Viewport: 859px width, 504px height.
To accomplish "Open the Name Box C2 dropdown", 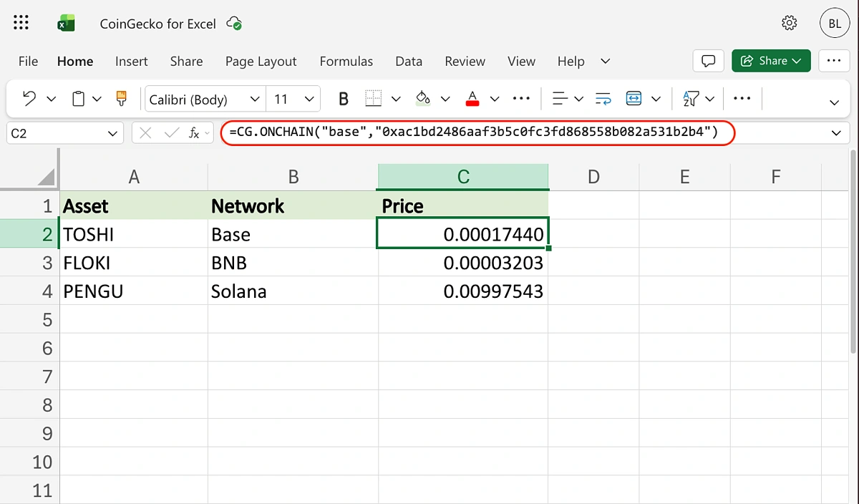I will pyautogui.click(x=112, y=133).
